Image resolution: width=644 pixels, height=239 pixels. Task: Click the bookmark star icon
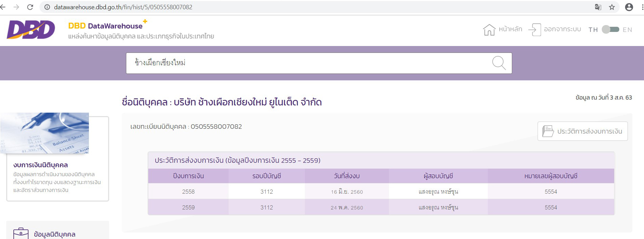(x=612, y=7)
